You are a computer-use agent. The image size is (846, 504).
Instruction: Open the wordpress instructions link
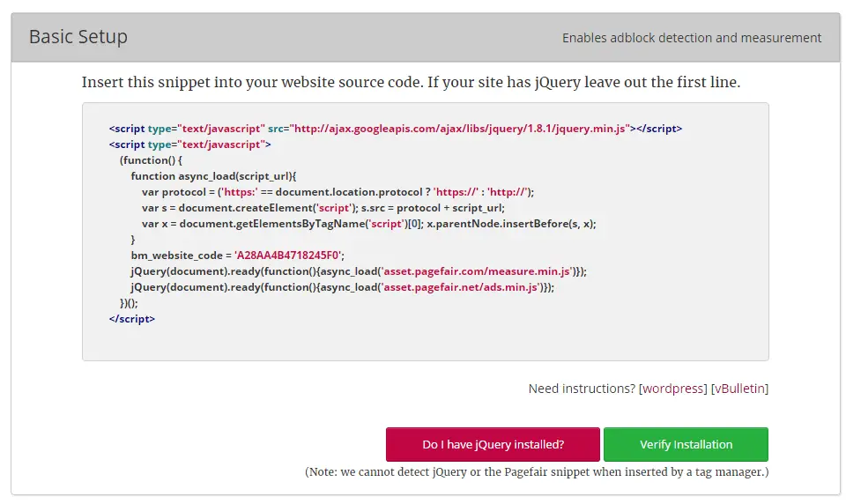pos(673,389)
